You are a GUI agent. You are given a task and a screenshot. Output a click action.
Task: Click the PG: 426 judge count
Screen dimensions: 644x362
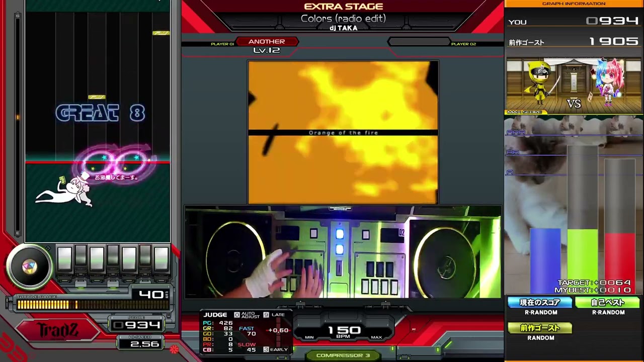pos(218,323)
